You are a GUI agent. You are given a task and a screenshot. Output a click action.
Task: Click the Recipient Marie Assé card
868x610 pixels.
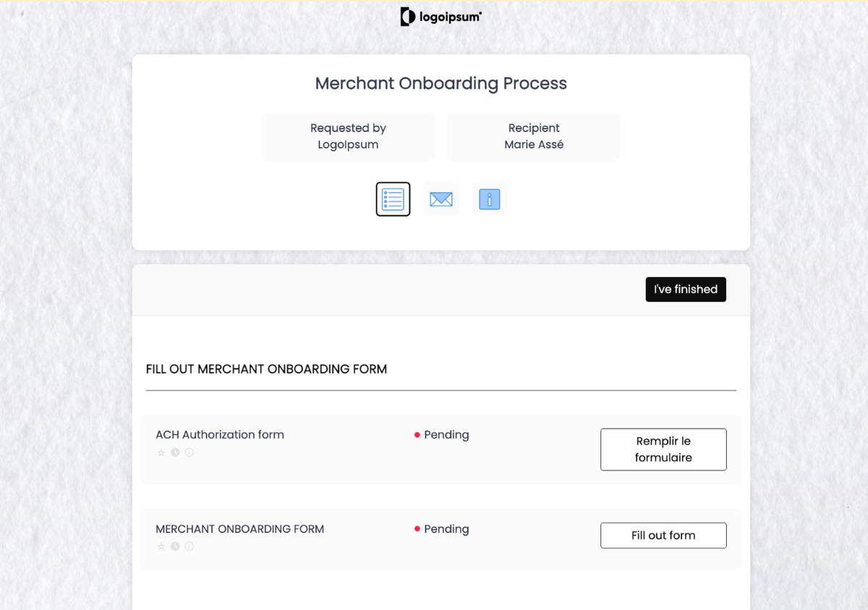(534, 137)
